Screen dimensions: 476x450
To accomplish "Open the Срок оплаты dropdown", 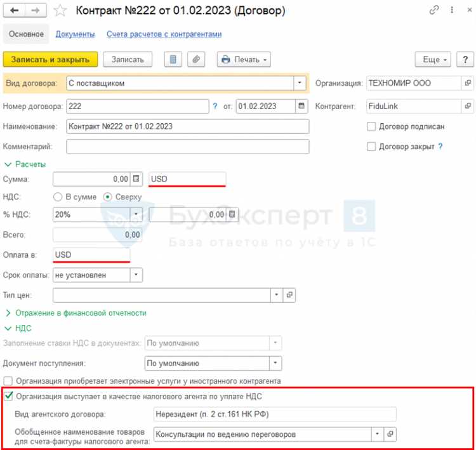I will [136, 275].
